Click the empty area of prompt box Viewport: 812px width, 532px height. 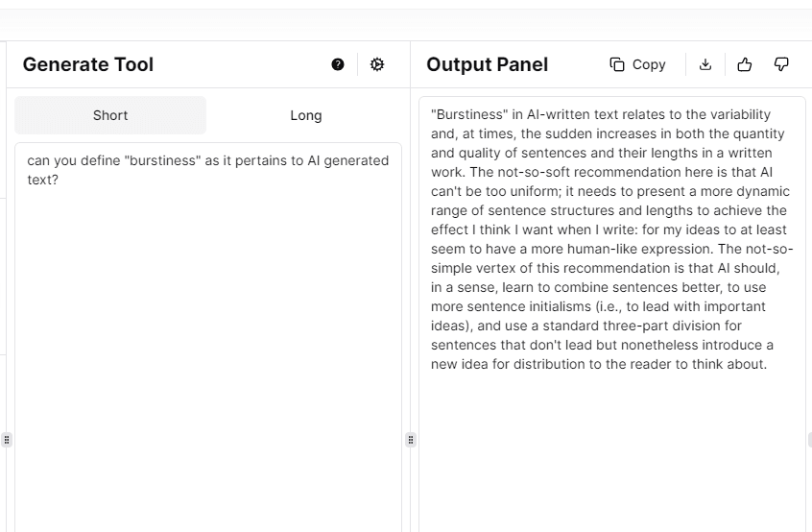pos(207,365)
